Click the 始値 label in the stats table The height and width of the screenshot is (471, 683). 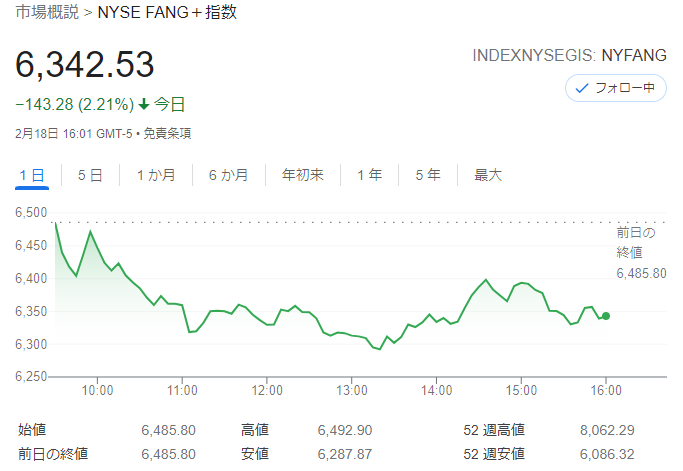32,430
